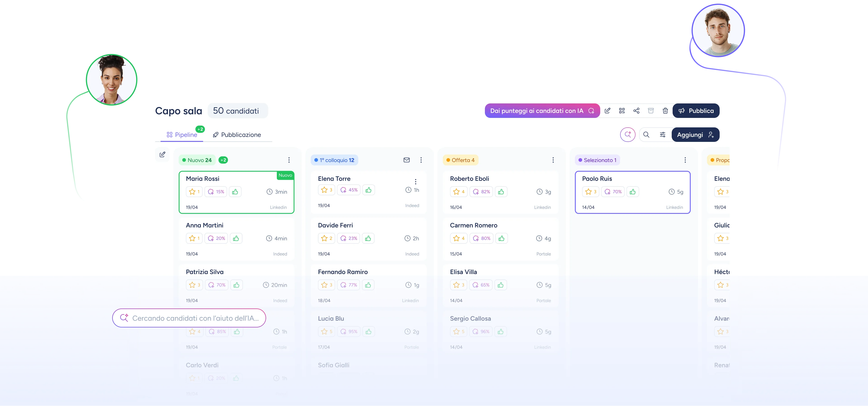
Task: Toggle the thumbs-up on Maria Rossi's card
Action: coord(235,191)
